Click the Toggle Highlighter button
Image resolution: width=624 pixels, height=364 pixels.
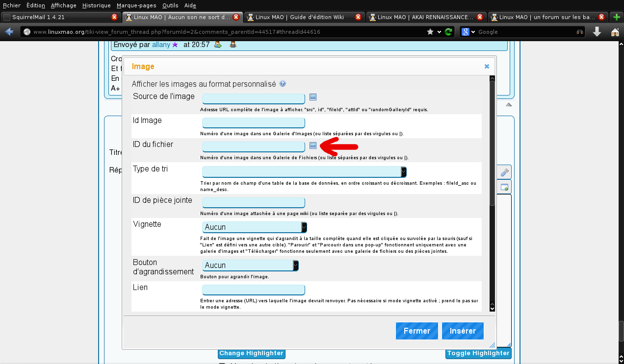(x=478, y=353)
